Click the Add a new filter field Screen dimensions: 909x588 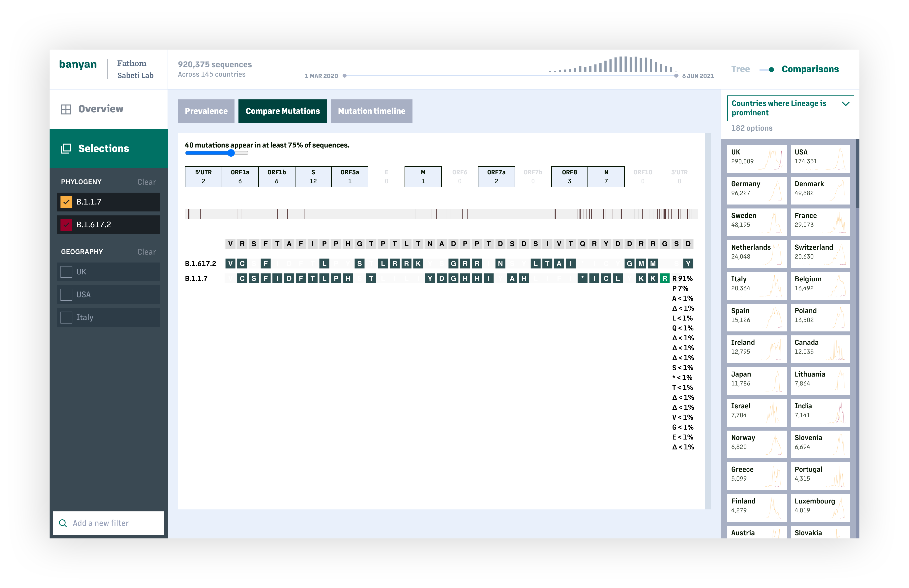109,523
